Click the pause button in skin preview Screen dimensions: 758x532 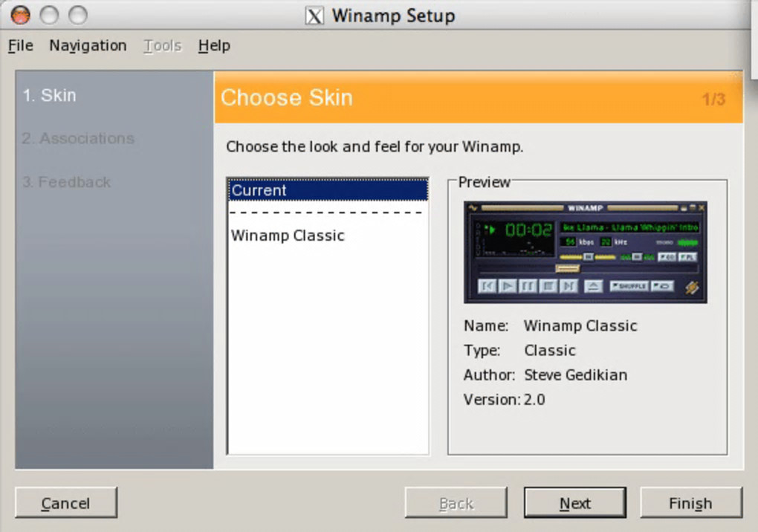528,286
